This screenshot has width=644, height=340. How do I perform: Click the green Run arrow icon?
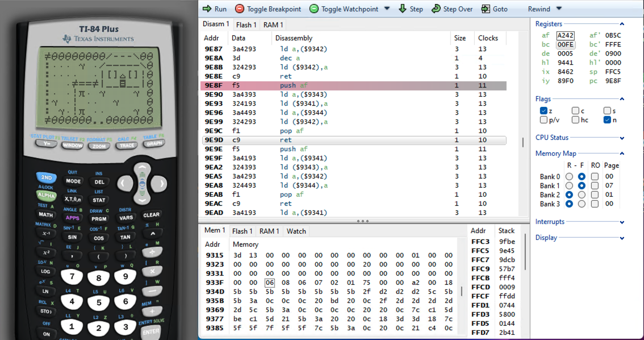coord(207,9)
